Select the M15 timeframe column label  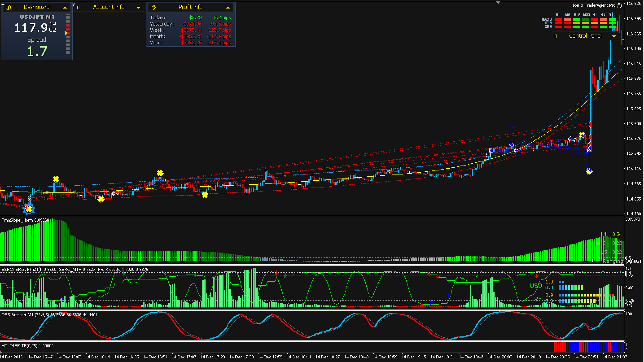click(x=577, y=15)
